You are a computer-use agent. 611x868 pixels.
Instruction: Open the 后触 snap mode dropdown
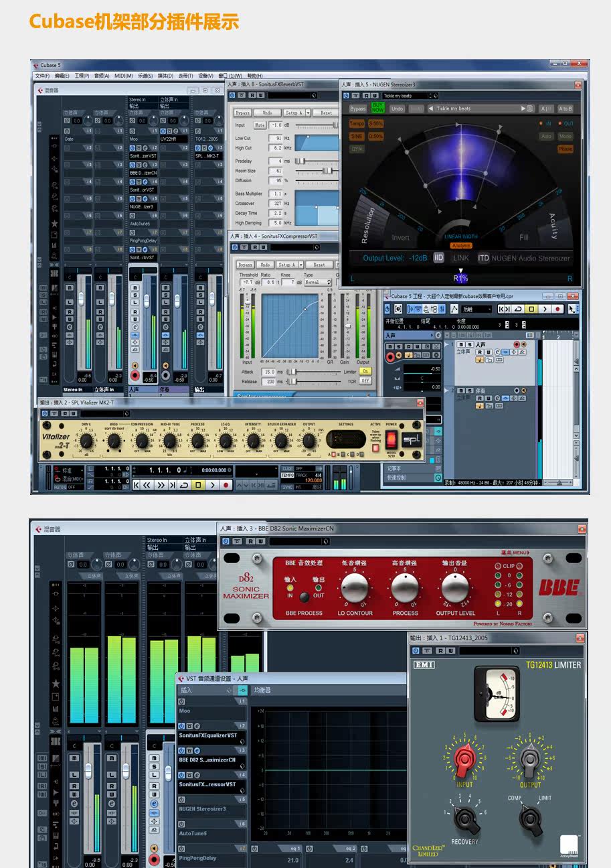point(475,309)
